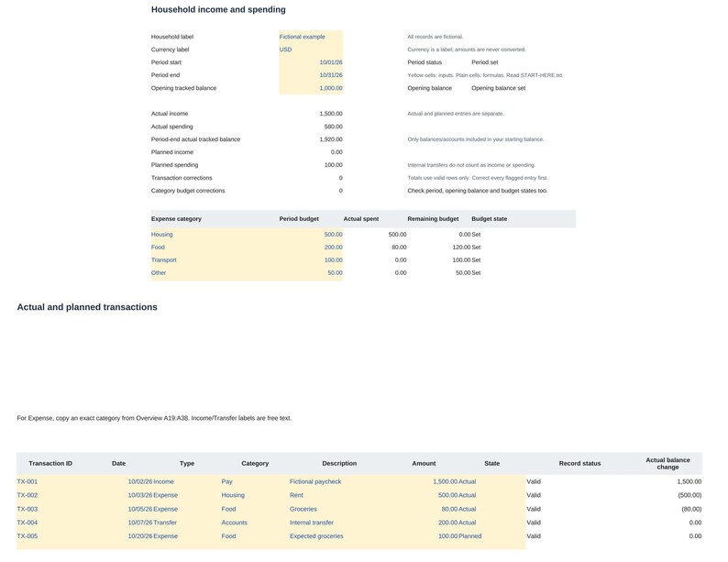Click the 'Budget state' column header
Viewport: 728px width, 562px height.
[489, 219]
